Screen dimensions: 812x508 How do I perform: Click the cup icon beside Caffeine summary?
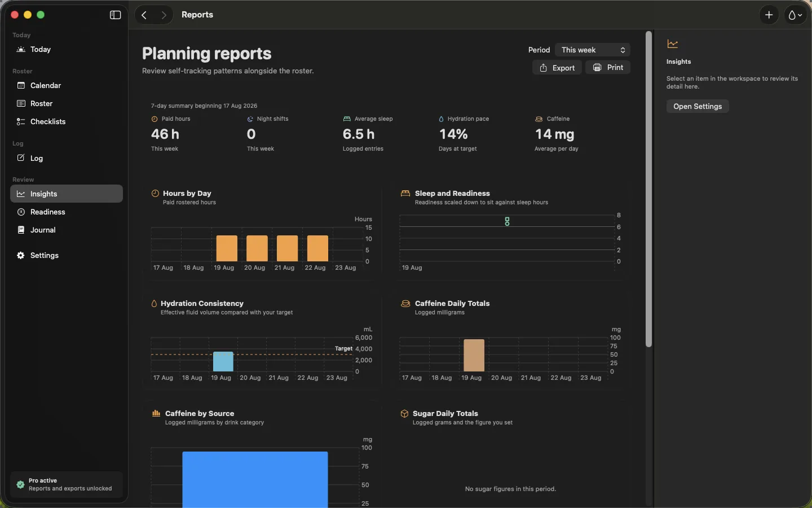coord(539,119)
